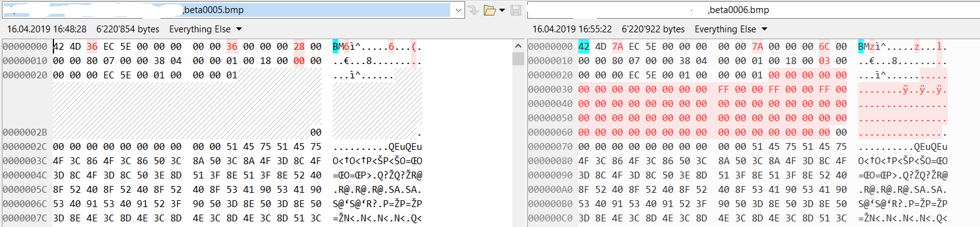Click offset 00000050 in the right pane

(550, 118)
